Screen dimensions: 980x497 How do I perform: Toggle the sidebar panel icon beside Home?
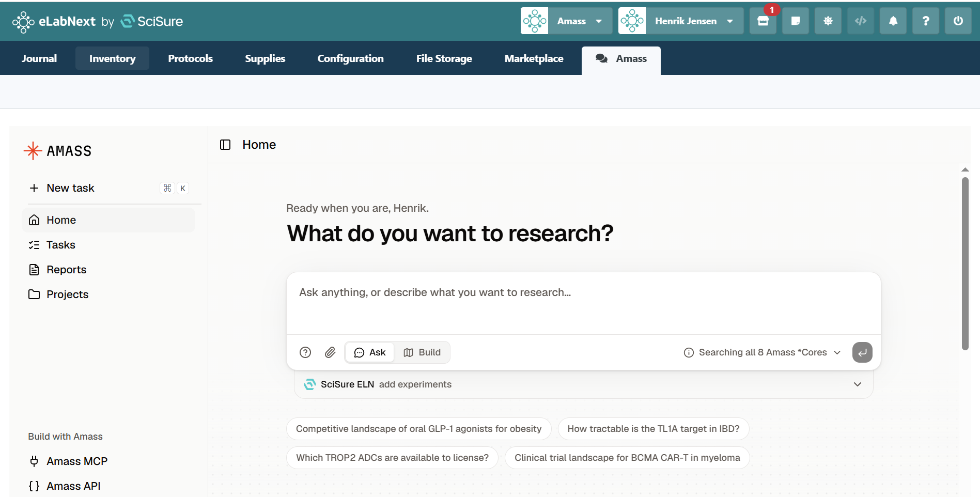225,145
